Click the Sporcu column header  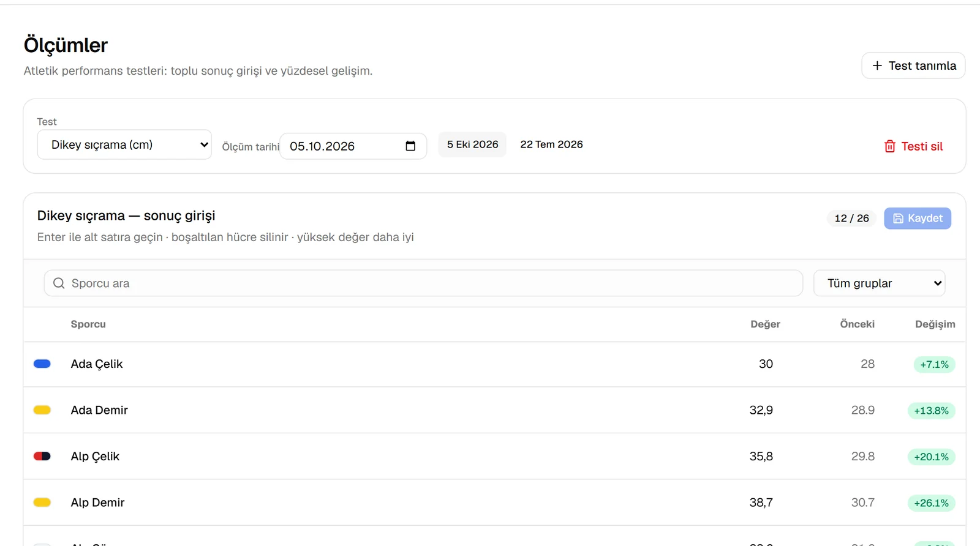pos(88,324)
